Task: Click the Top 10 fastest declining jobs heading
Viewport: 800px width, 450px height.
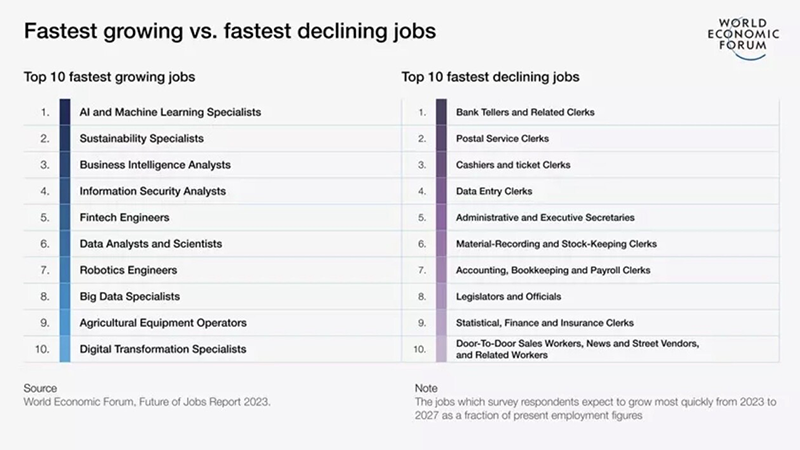Action: point(490,76)
